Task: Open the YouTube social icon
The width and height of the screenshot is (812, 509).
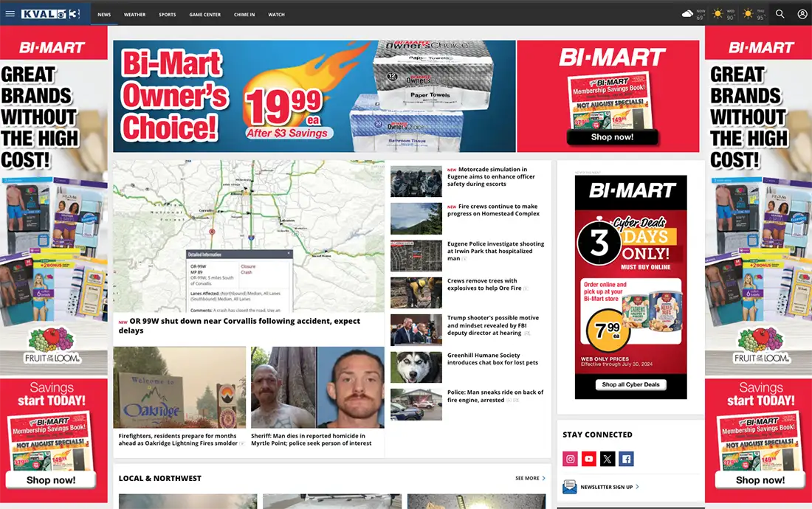Action: (589, 459)
